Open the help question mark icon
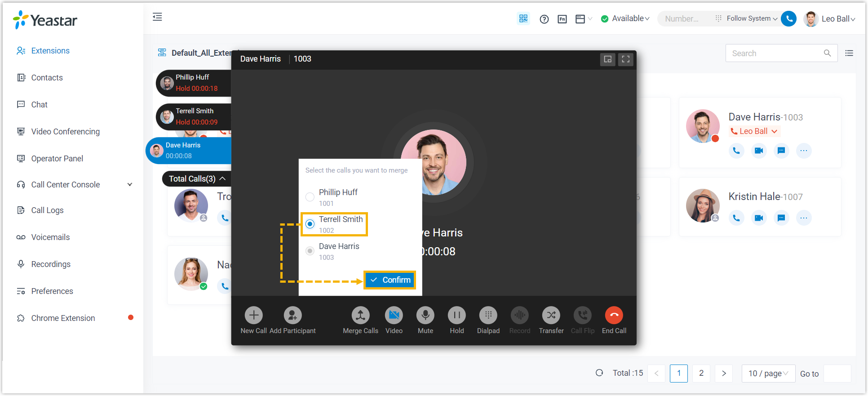 coord(544,19)
